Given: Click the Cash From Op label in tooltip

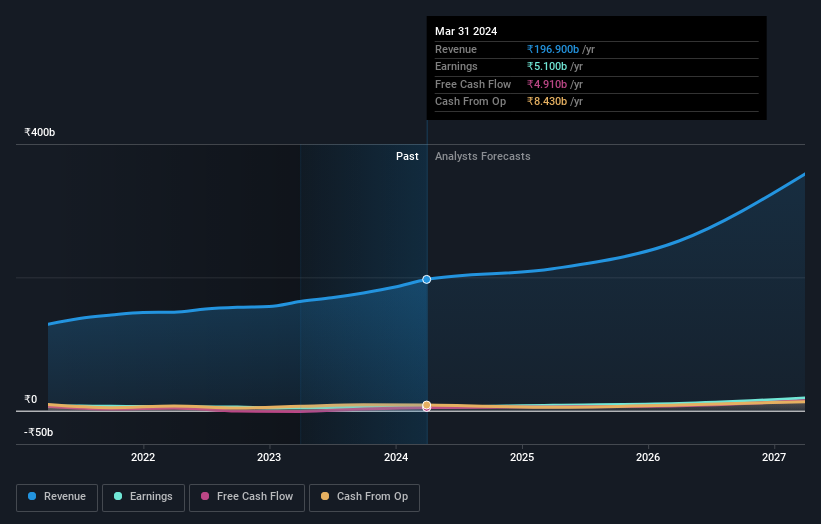Looking at the screenshot, I should click(x=470, y=102).
